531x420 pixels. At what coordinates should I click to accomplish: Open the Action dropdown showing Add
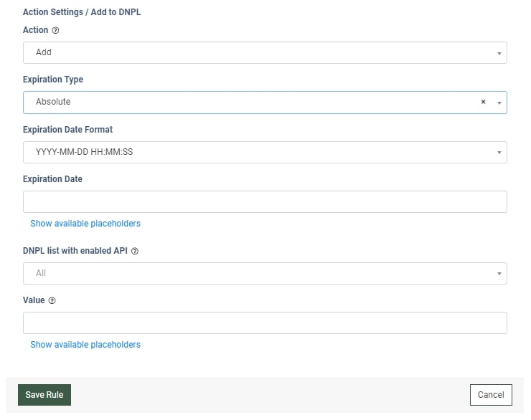click(x=258, y=52)
